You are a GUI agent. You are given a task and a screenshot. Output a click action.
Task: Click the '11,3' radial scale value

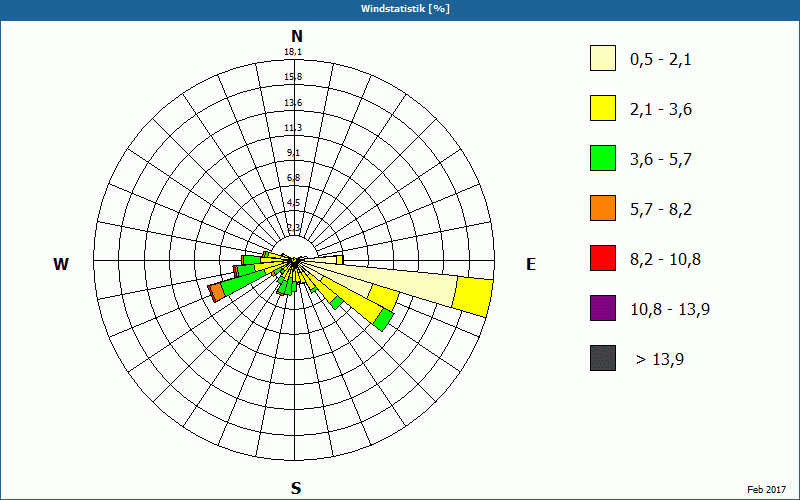(x=293, y=128)
